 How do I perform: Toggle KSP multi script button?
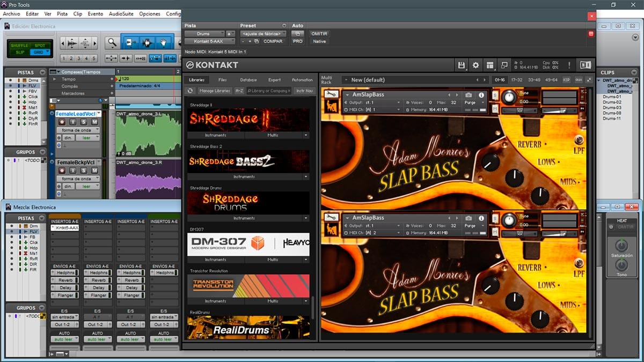566,80
